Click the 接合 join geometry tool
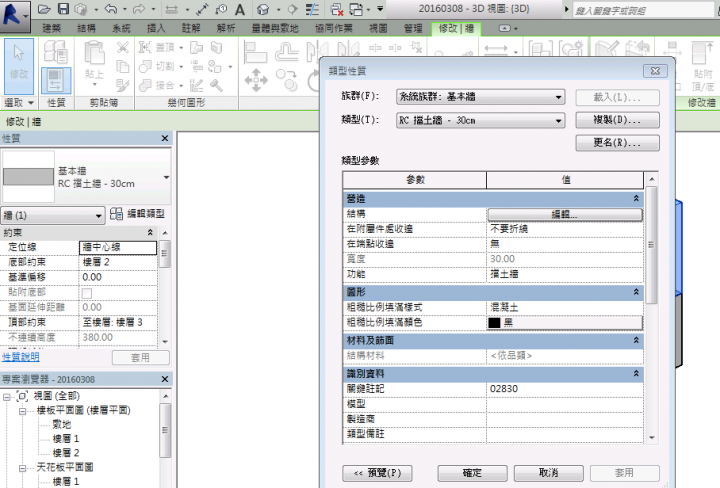This screenshot has height=488, width=720. (x=158, y=85)
